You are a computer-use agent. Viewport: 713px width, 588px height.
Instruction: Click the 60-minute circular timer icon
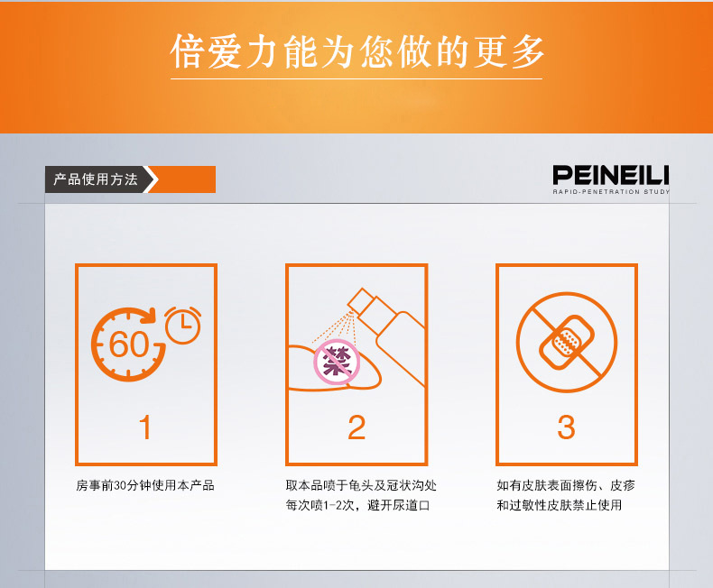pos(129,345)
